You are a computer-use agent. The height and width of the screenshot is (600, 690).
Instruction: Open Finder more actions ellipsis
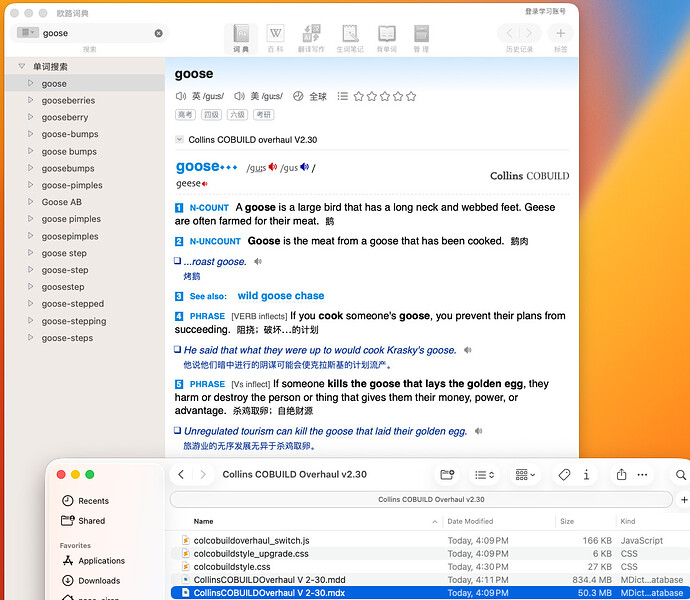point(642,475)
